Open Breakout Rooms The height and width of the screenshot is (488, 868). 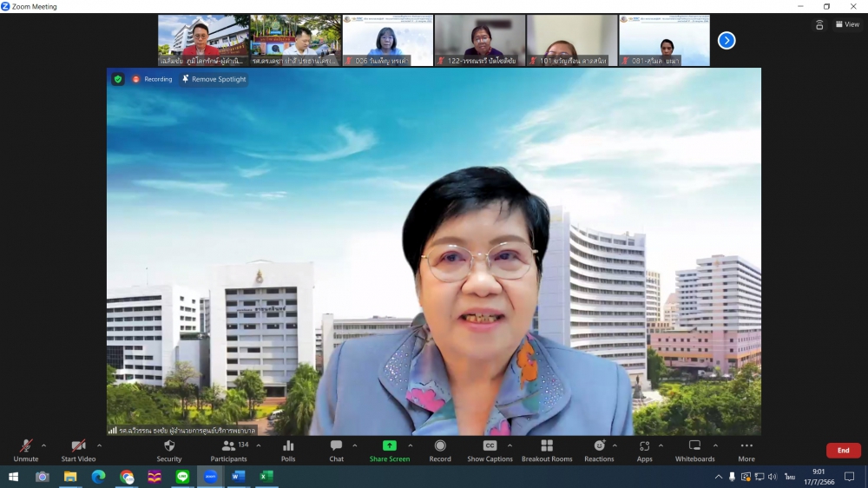pyautogui.click(x=547, y=450)
